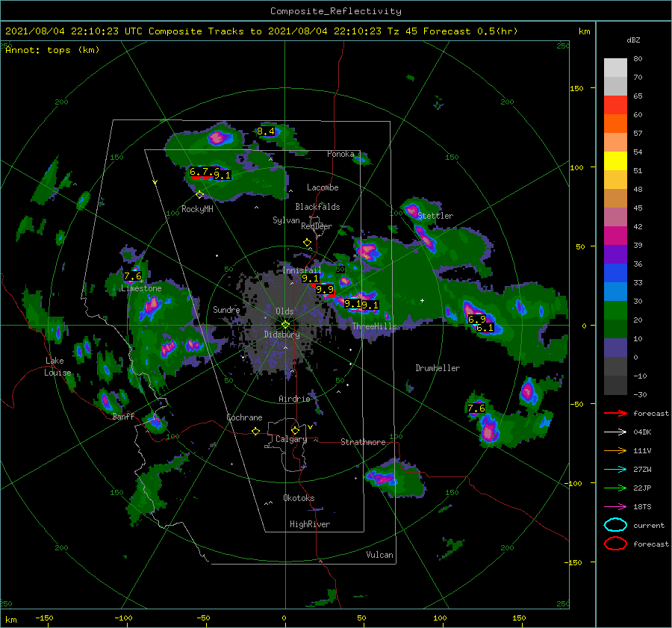Click the yellow radar-center diamond near Olds
Screen dimensions: 672x628
(285, 325)
